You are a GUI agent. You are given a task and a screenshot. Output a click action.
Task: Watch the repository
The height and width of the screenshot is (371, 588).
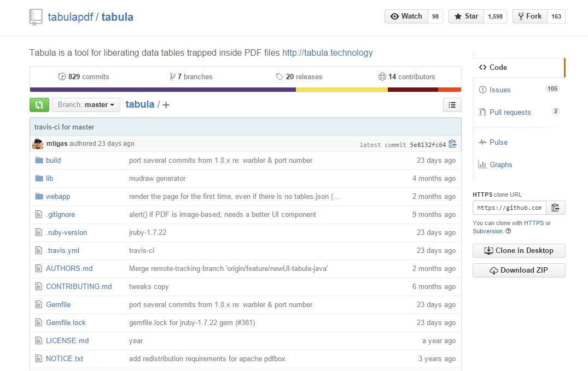coord(406,16)
